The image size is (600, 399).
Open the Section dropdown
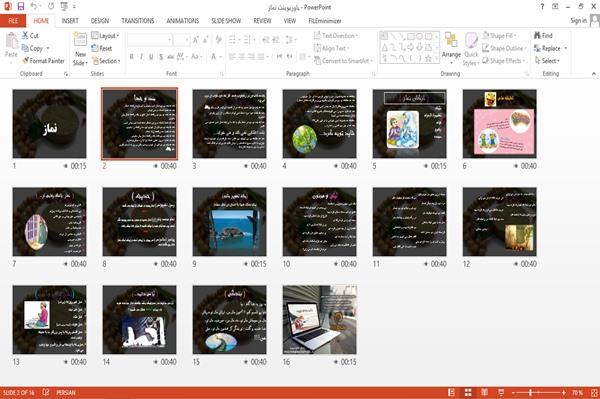(x=106, y=60)
